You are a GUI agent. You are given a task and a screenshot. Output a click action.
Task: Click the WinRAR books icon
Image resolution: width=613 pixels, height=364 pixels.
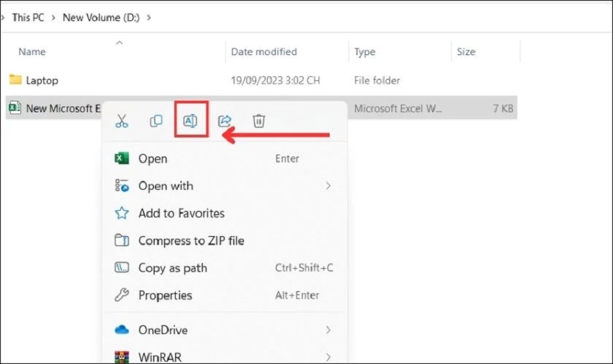(x=122, y=357)
